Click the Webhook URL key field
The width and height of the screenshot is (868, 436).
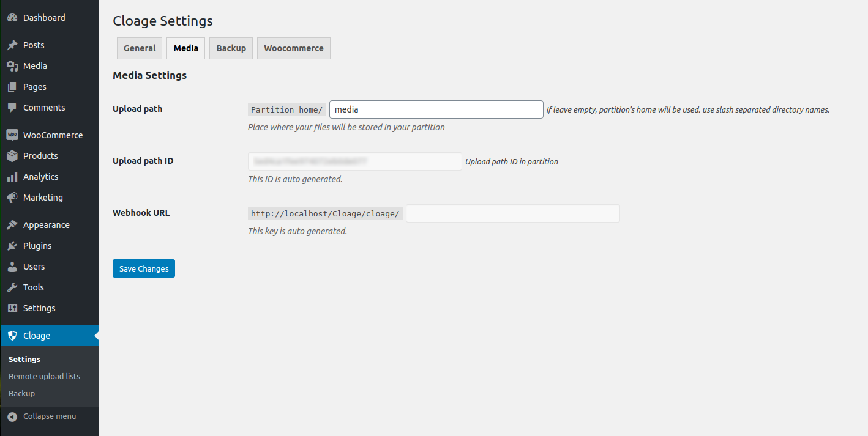coord(513,213)
